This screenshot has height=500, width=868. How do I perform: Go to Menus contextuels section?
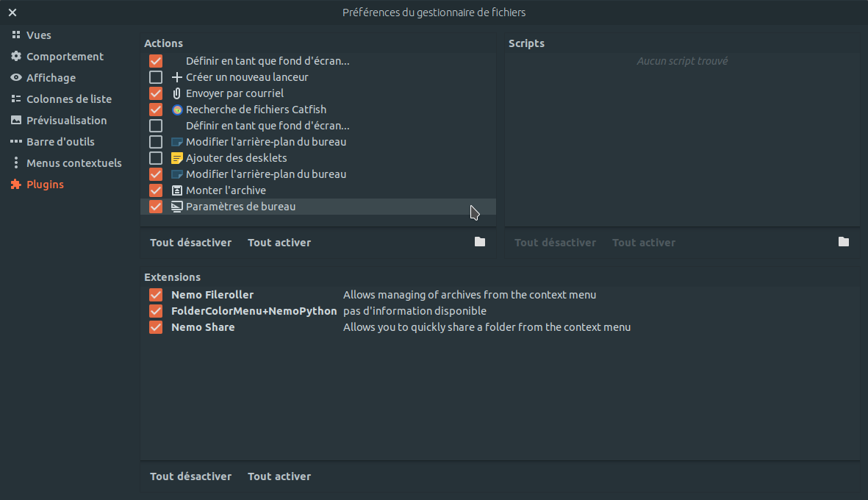point(73,163)
